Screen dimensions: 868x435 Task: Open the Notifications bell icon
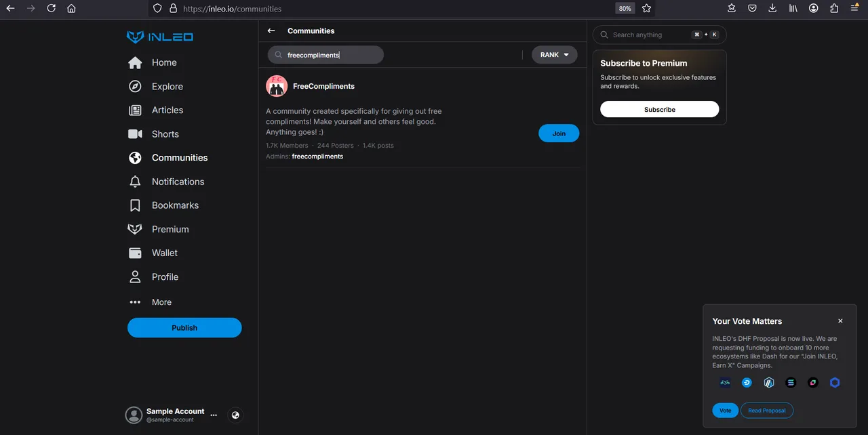[135, 182]
